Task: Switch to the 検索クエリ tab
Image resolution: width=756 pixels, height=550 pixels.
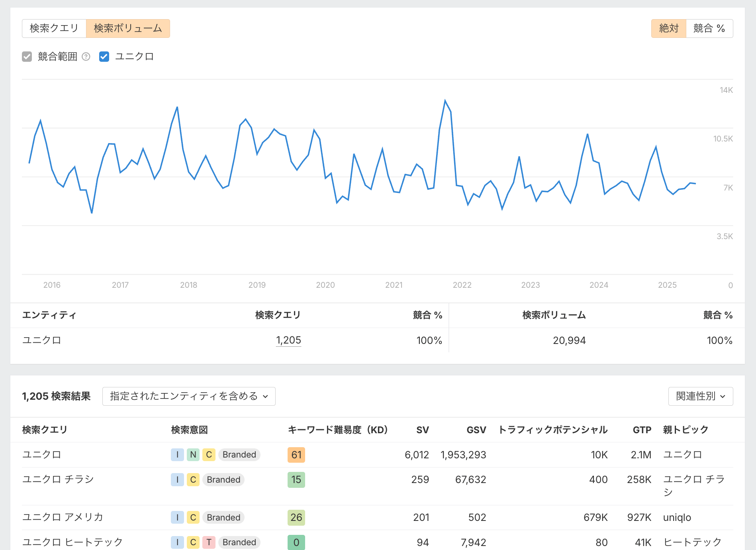Action: click(54, 28)
